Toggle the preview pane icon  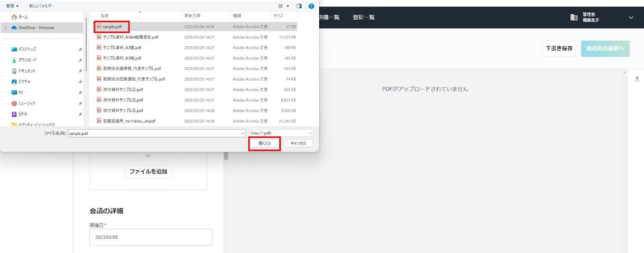click(x=299, y=6)
